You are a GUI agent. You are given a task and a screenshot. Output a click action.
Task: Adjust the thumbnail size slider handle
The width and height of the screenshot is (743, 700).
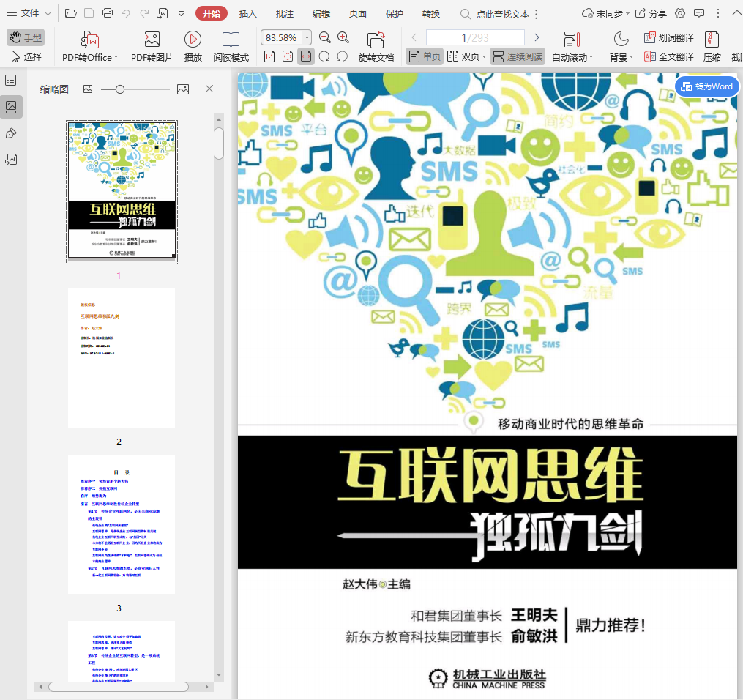(x=120, y=89)
